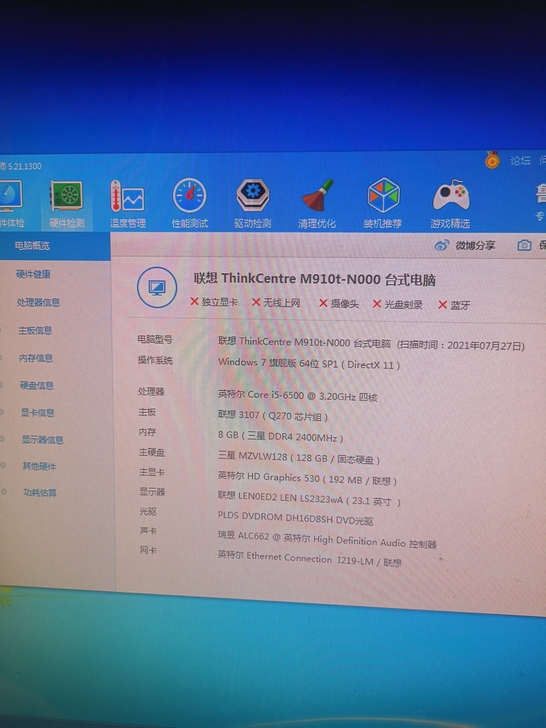The image size is (546, 728).
Task: Open 硬盘信息 in the sidebar
Action: (37, 385)
